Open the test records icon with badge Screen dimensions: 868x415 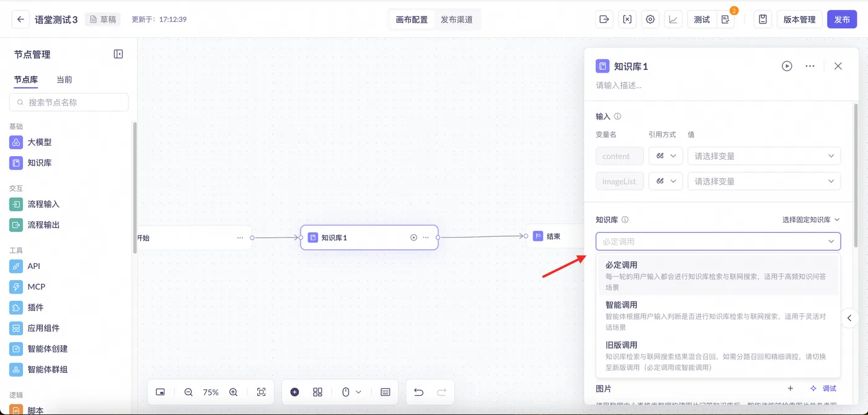[x=725, y=19]
